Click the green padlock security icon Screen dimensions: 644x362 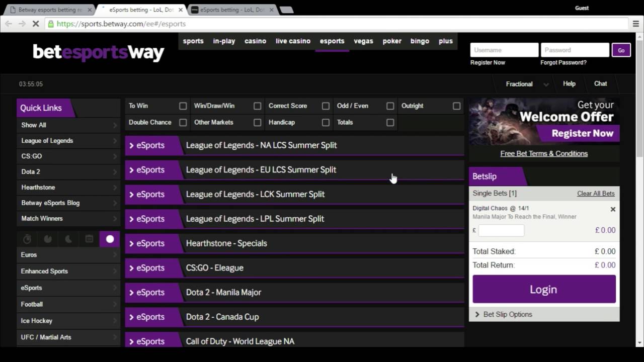pos(50,24)
